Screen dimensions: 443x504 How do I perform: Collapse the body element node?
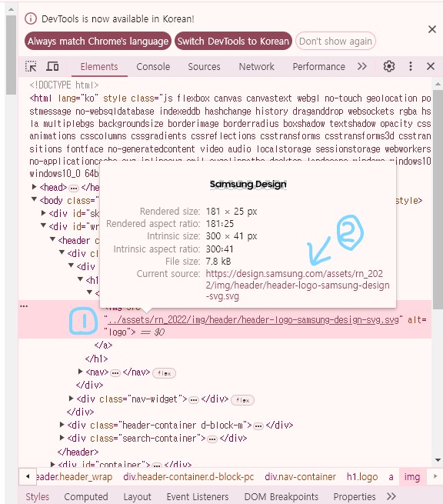(34, 200)
